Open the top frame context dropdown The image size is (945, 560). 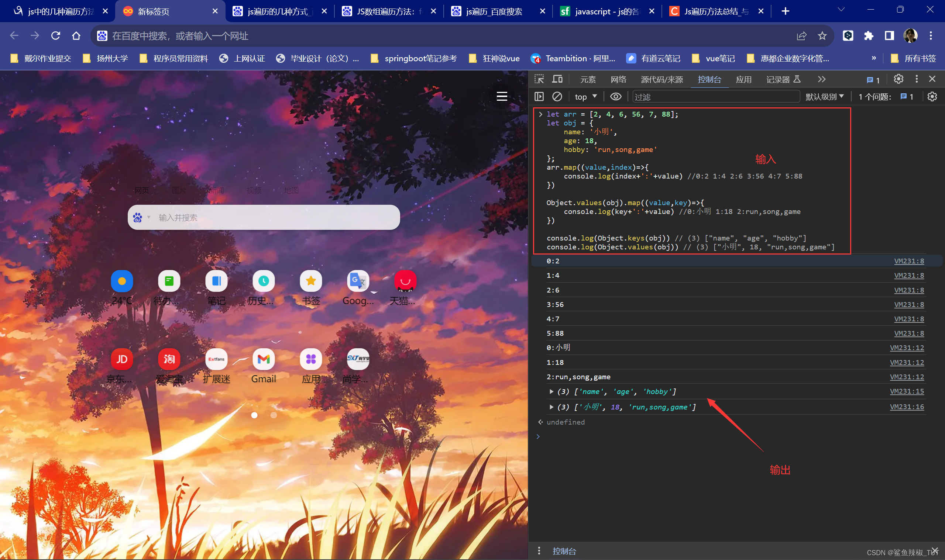pyautogui.click(x=584, y=97)
